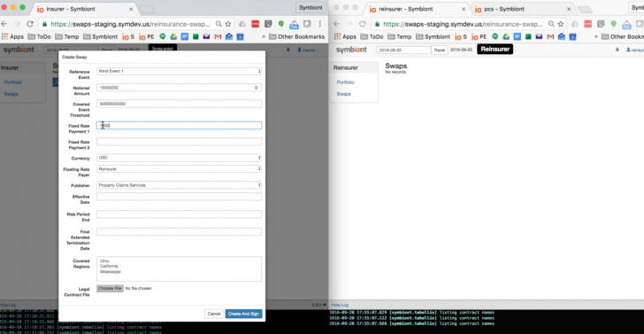Click No records text under Swaps
The height and width of the screenshot is (334, 644).
tap(395, 72)
